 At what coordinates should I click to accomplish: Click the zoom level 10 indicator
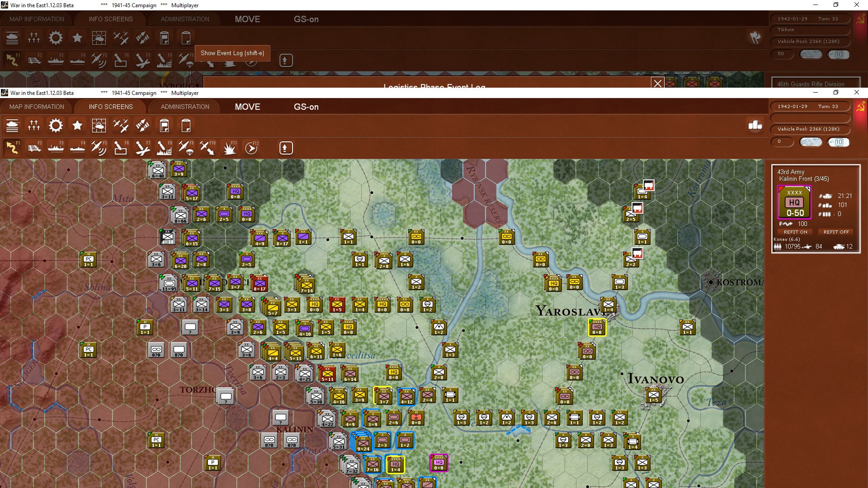(839, 142)
